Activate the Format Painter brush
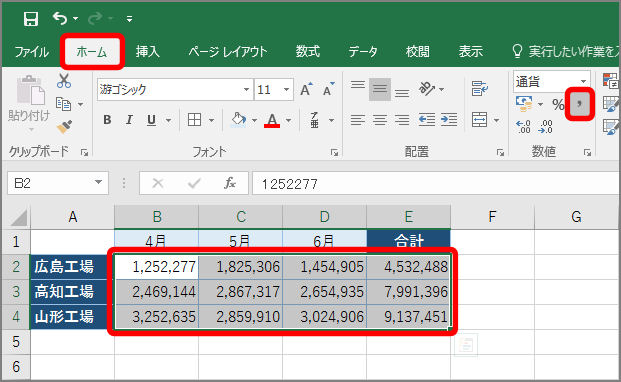Screen dimensions: 621x382 [64, 127]
